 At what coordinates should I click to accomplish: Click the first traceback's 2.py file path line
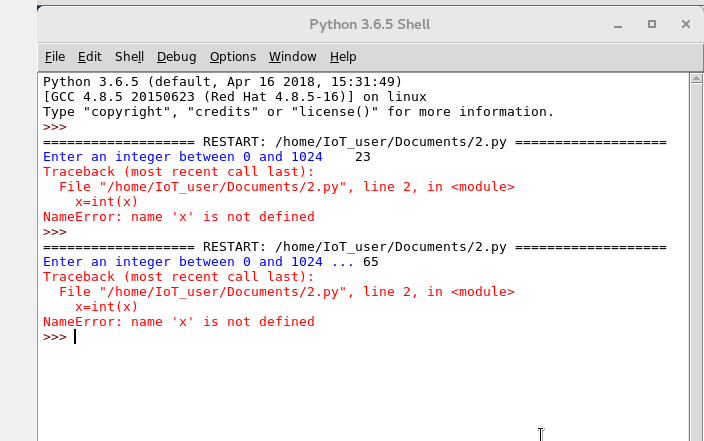point(286,187)
